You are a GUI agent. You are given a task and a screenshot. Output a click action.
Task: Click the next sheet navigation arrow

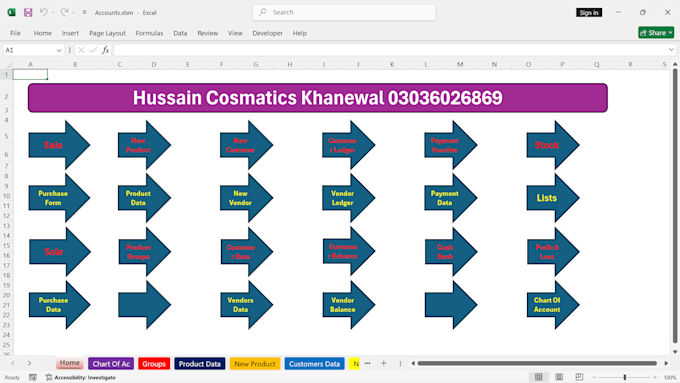pyautogui.click(x=29, y=363)
